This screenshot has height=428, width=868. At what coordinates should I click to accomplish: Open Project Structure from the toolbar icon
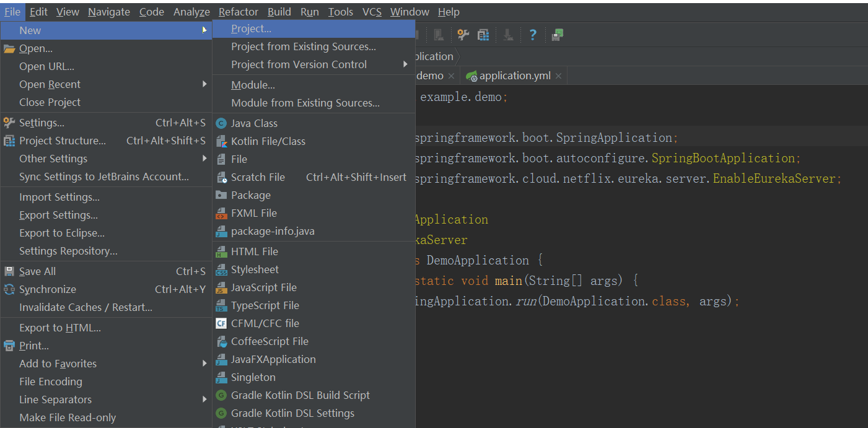(x=483, y=35)
